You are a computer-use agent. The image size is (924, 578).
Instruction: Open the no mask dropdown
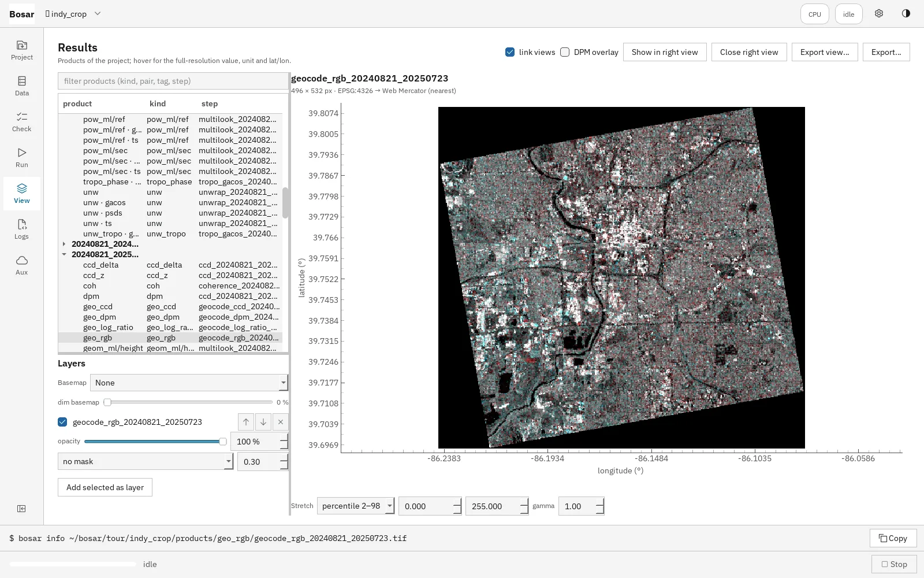146,461
